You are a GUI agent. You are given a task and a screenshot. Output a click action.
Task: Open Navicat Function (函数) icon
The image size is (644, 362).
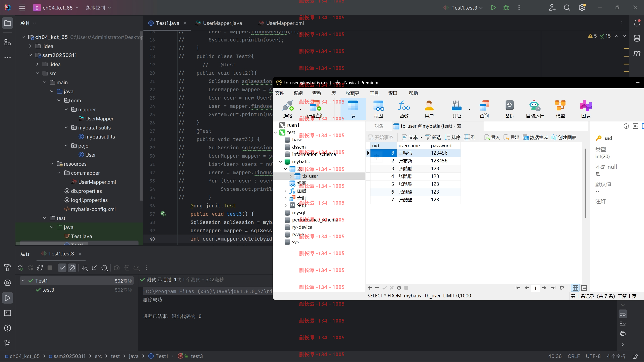pos(404,109)
